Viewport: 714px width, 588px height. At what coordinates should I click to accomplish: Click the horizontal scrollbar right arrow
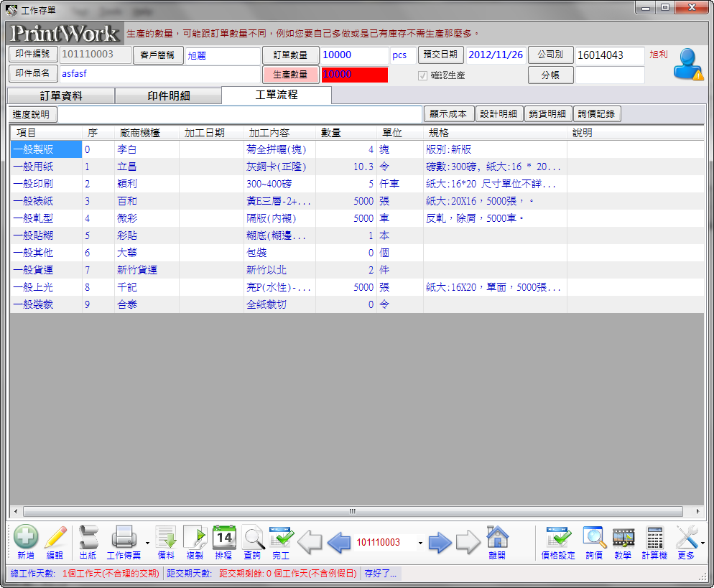tap(697, 511)
